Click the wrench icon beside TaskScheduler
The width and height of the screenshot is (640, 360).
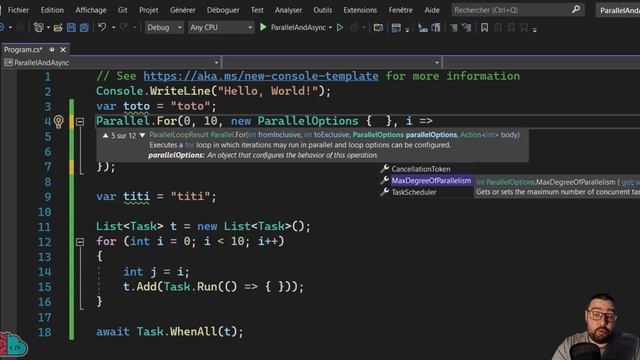pos(384,192)
